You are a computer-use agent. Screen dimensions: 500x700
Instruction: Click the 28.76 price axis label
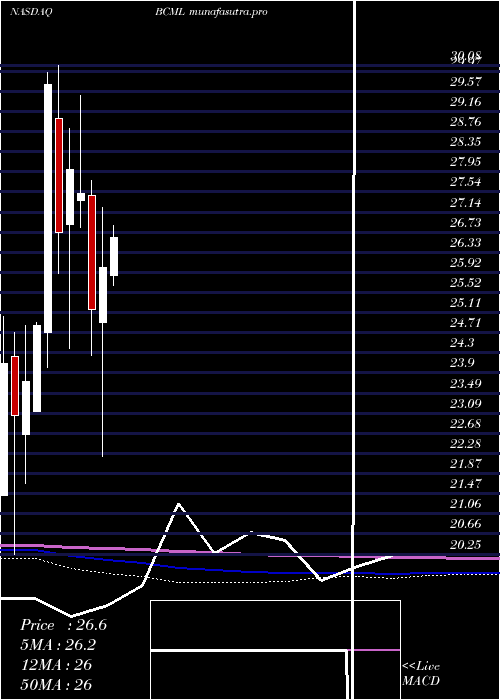click(x=466, y=122)
